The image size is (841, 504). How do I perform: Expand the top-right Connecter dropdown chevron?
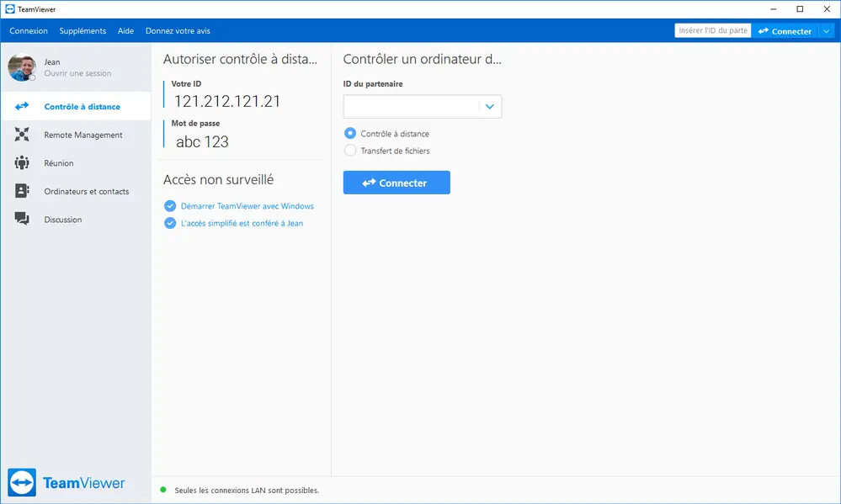pos(827,31)
